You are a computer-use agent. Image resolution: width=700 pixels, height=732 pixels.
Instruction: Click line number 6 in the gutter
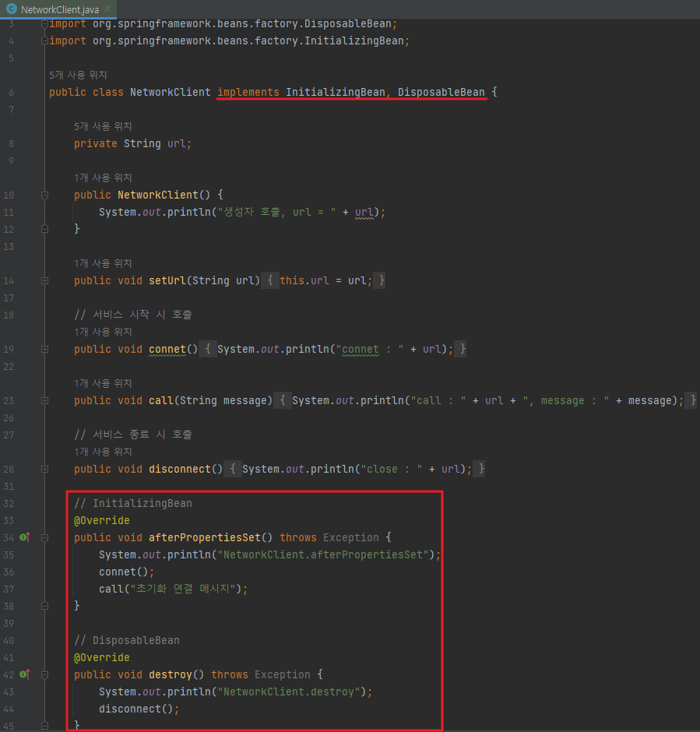click(11, 93)
